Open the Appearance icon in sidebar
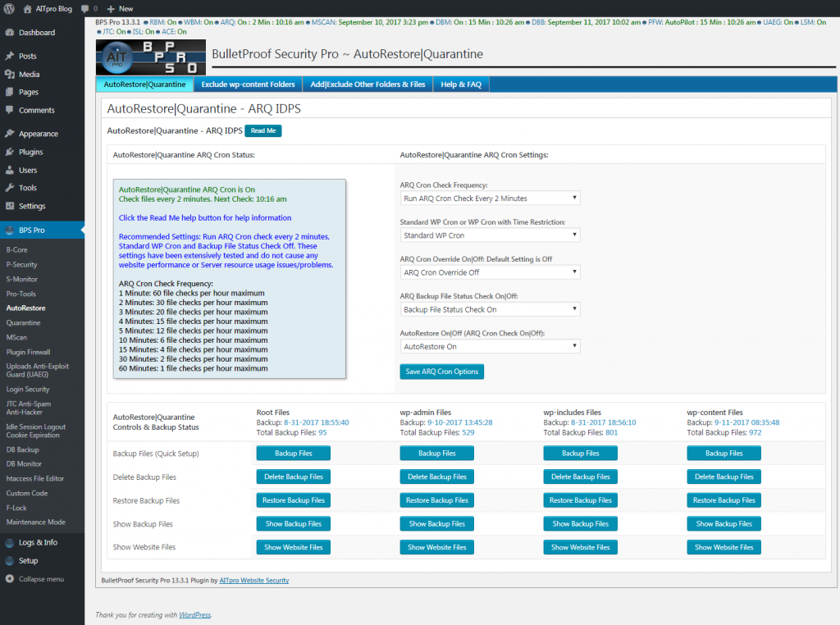This screenshot has height=625, width=840. click(x=11, y=133)
